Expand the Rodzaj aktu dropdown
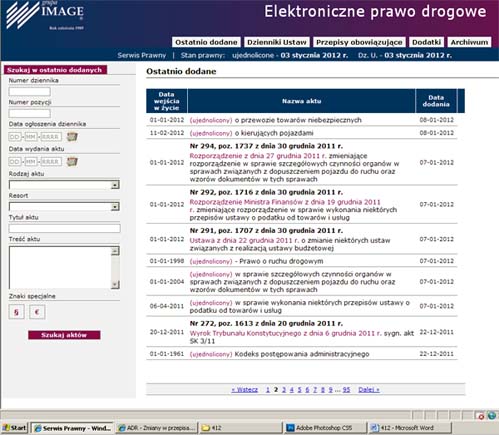 pos(115,185)
